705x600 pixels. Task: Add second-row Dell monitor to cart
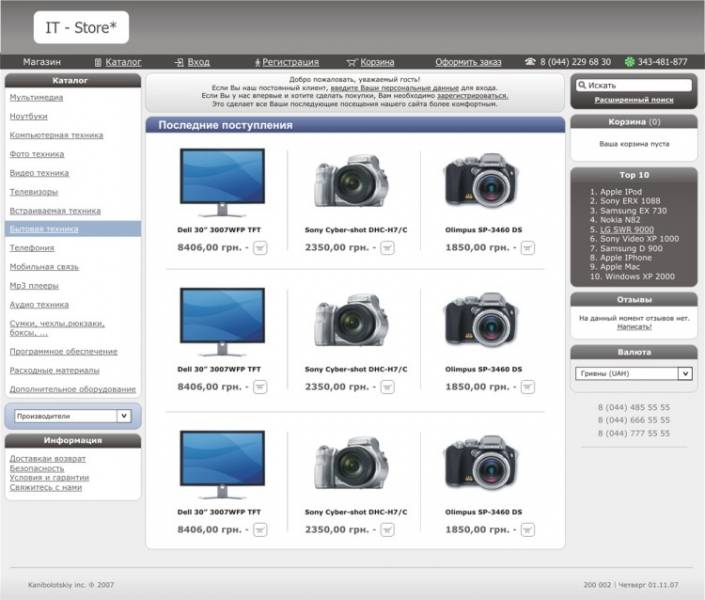tap(260, 387)
